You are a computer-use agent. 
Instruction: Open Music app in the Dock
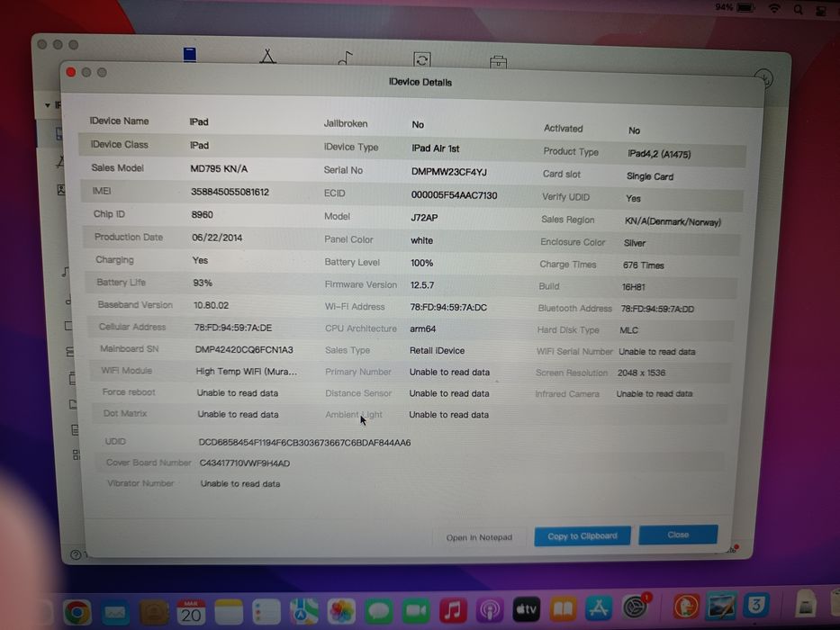point(453,611)
